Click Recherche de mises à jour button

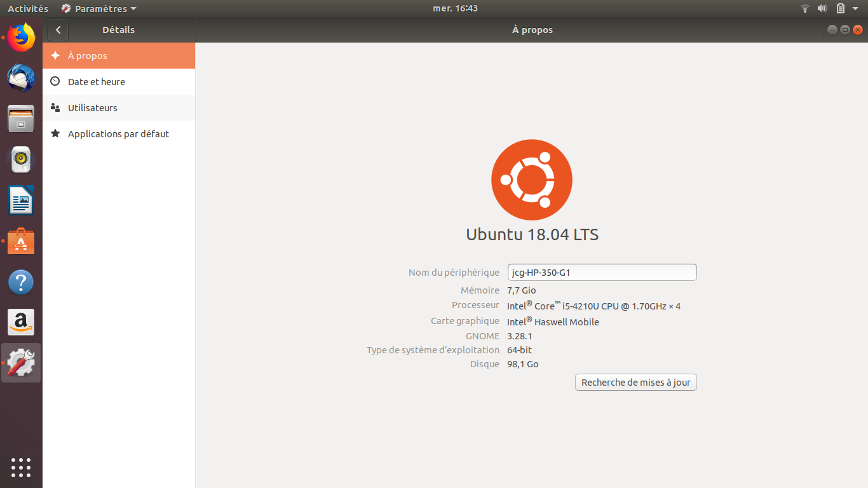635,383
